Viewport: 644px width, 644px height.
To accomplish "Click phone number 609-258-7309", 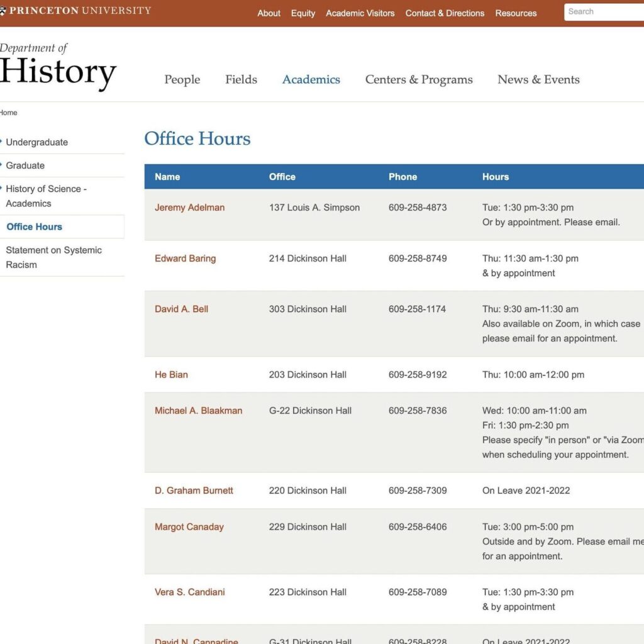I will [418, 491].
